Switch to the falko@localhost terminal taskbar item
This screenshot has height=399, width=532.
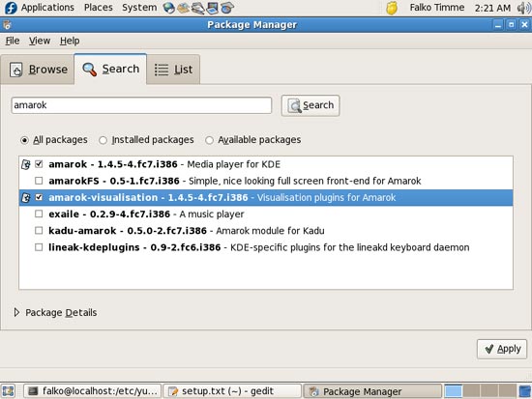[x=92, y=391]
